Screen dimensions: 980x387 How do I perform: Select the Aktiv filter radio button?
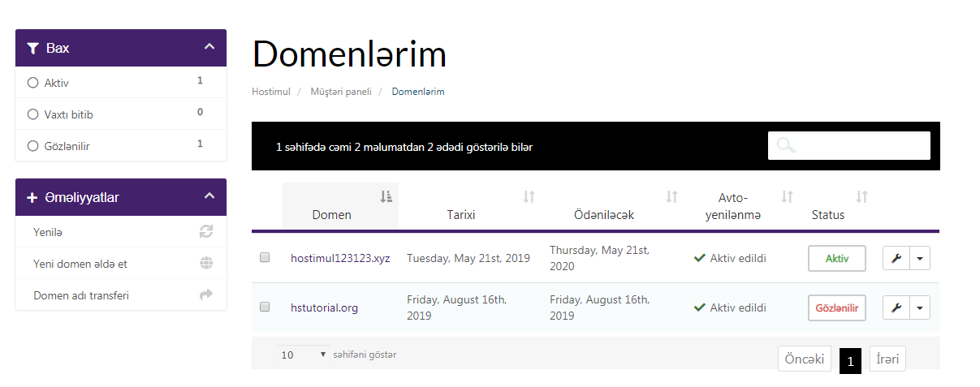(33, 83)
